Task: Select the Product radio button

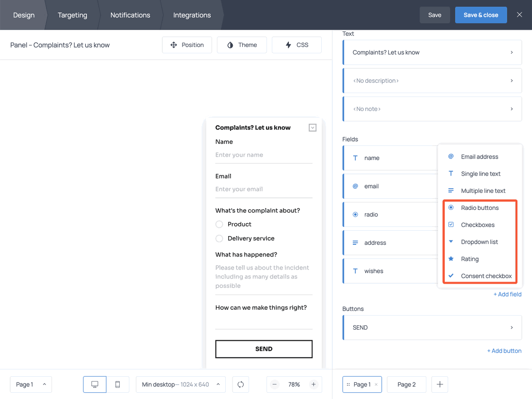Action: (x=219, y=224)
